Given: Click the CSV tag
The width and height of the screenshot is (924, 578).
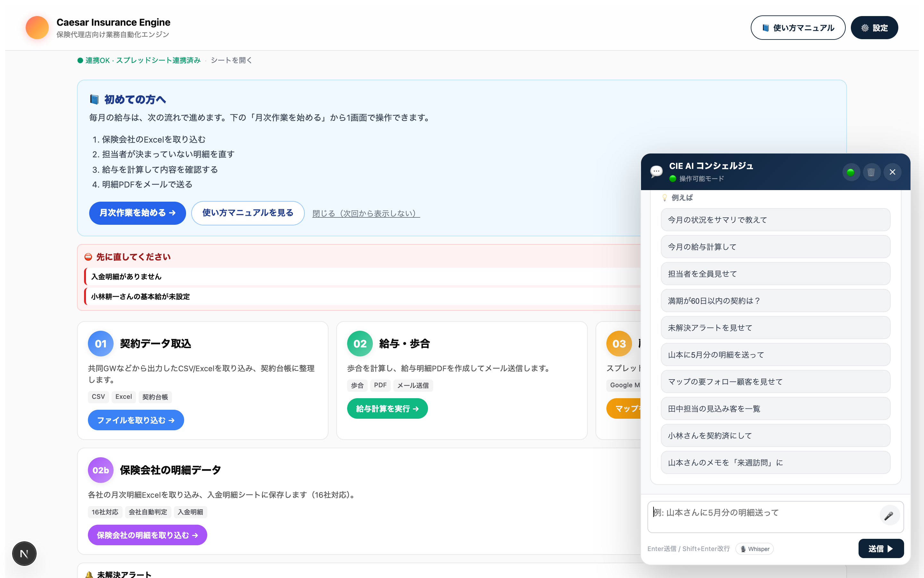Looking at the screenshot, I should (98, 397).
